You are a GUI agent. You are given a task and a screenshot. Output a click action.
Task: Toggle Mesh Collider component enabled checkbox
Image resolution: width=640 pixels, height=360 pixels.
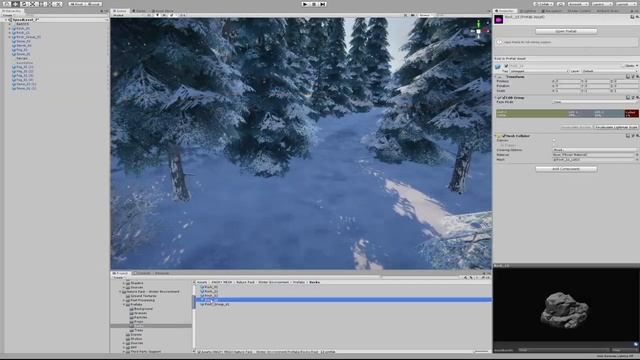[x=504, y=136]
